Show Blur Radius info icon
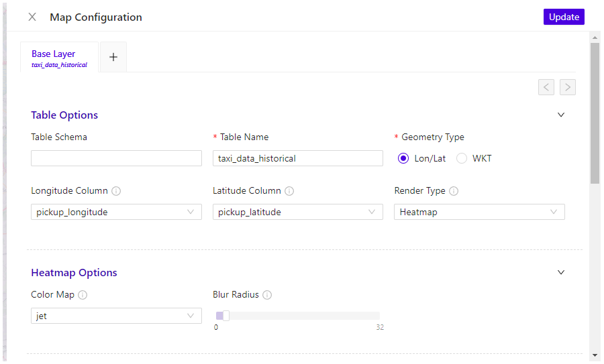 [x=267, y=295]
